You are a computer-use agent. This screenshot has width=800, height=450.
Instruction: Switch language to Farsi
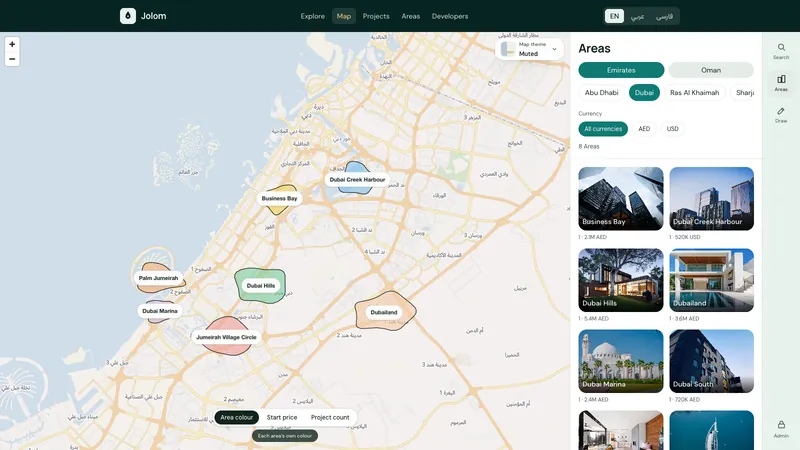coord(664,16)
